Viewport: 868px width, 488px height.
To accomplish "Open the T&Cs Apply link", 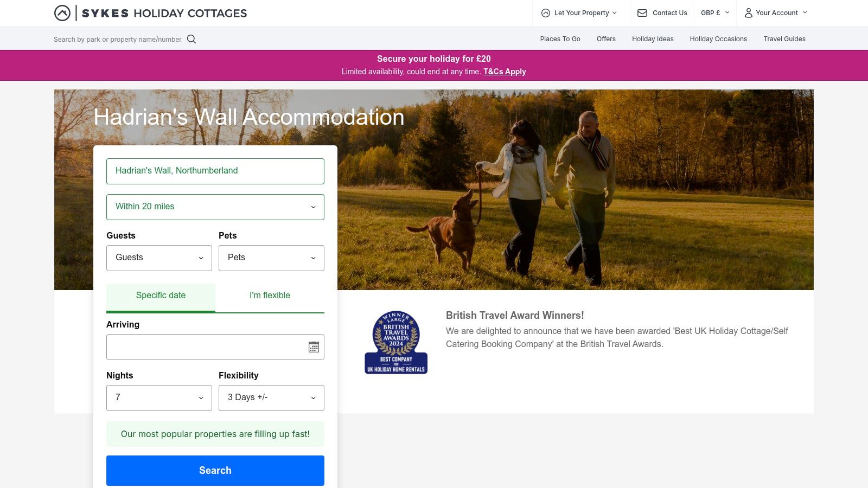I will pyautogui.click(x=505, y=72).
